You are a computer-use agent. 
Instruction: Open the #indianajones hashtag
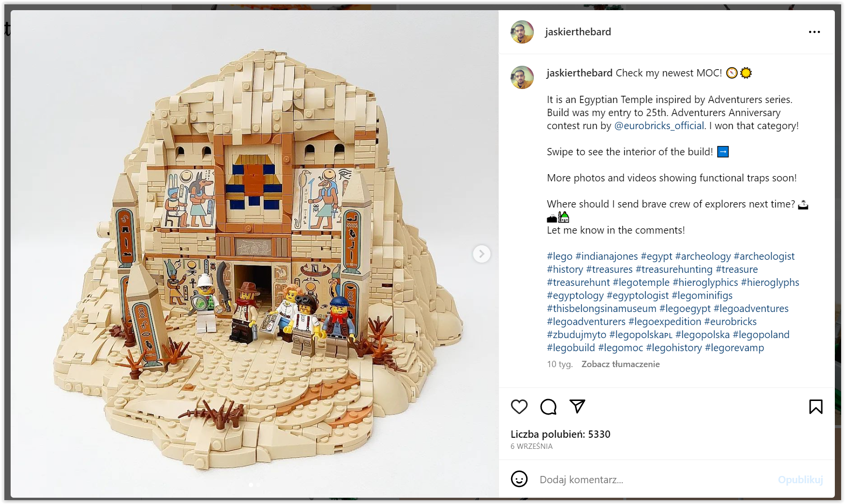pyautogui.click(x=607, y=256)
